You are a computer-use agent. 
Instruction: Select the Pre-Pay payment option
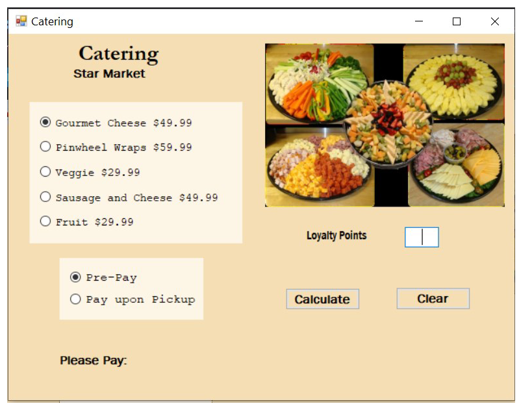pyautogui.click(x=103, y=277)
